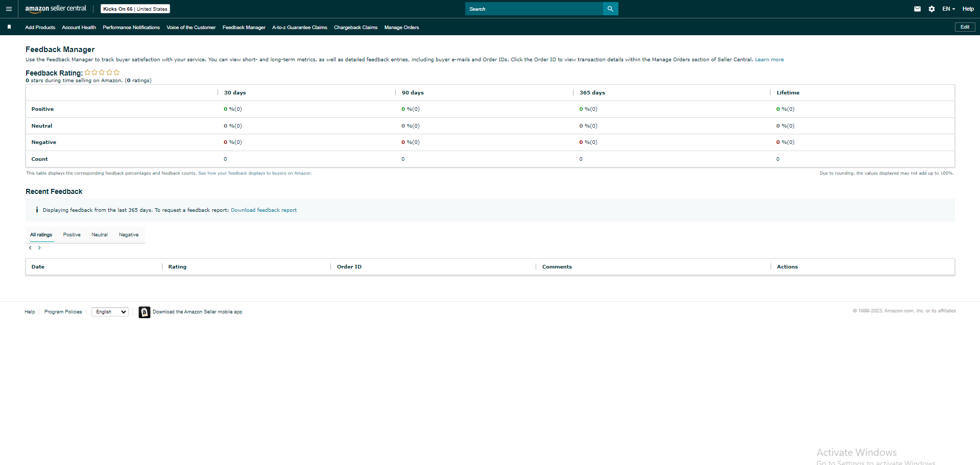Open Voice of the Customer
Viewport: 980px width, 465px height.
(191, 28)
